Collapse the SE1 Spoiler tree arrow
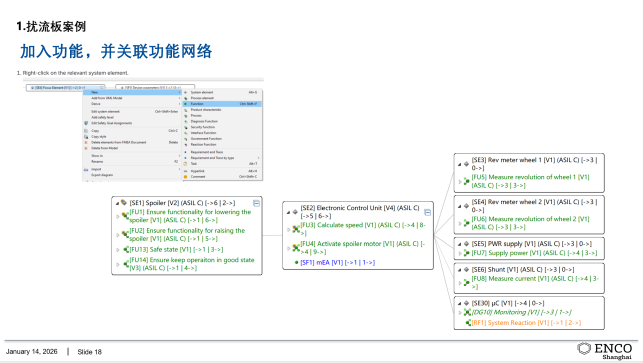 tap(117, 203)
